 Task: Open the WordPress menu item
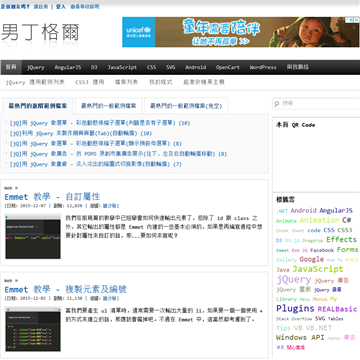point(263,67)
